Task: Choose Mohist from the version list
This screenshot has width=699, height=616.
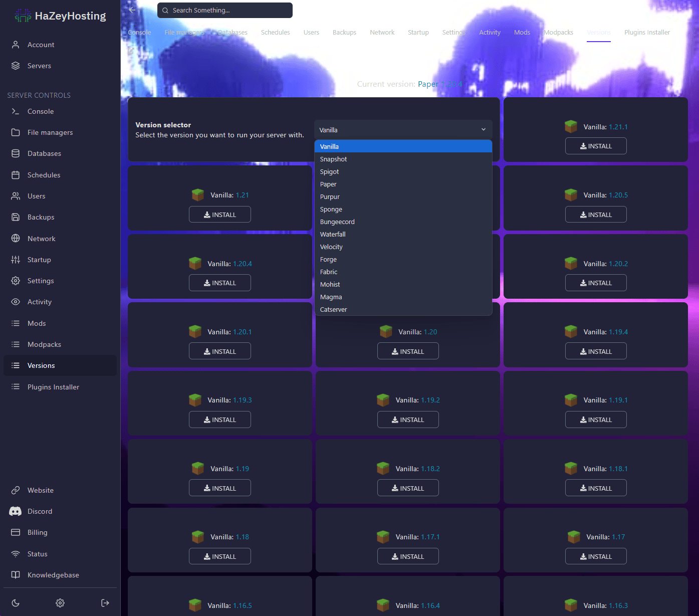Action: pos(403,284)
